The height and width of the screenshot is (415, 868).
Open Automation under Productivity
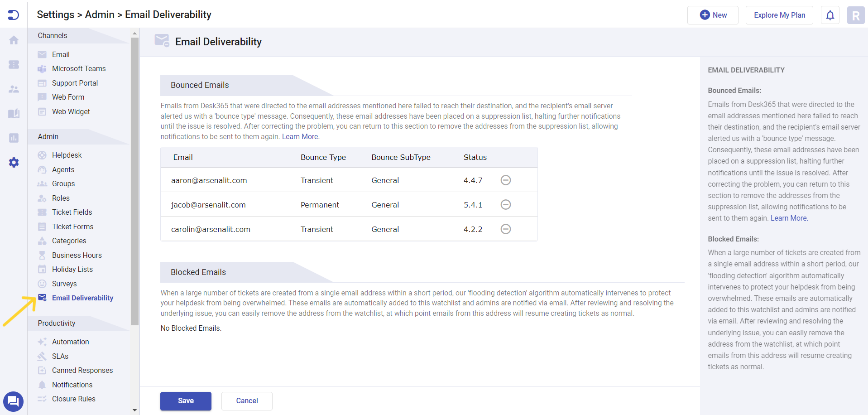70,342
